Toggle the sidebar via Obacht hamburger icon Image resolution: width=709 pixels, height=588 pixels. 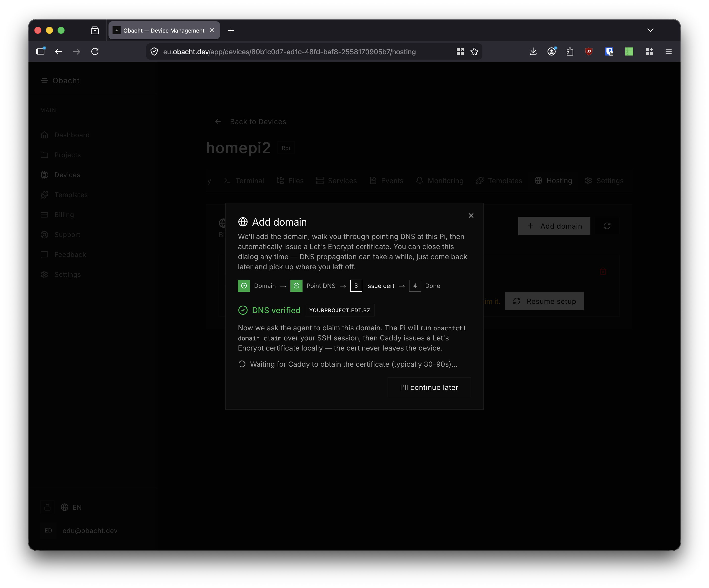[44, 81]
